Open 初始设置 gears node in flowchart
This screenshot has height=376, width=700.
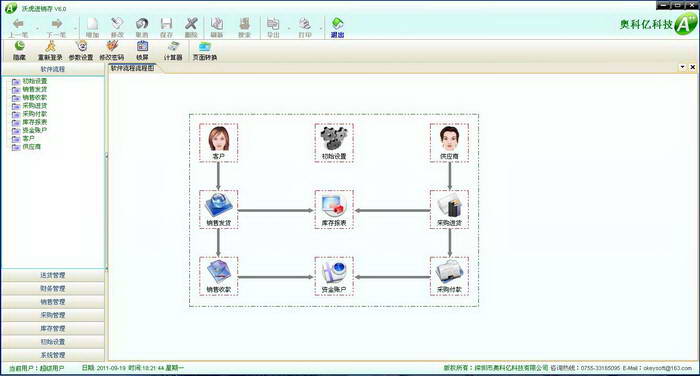click(x=334, y=143)
